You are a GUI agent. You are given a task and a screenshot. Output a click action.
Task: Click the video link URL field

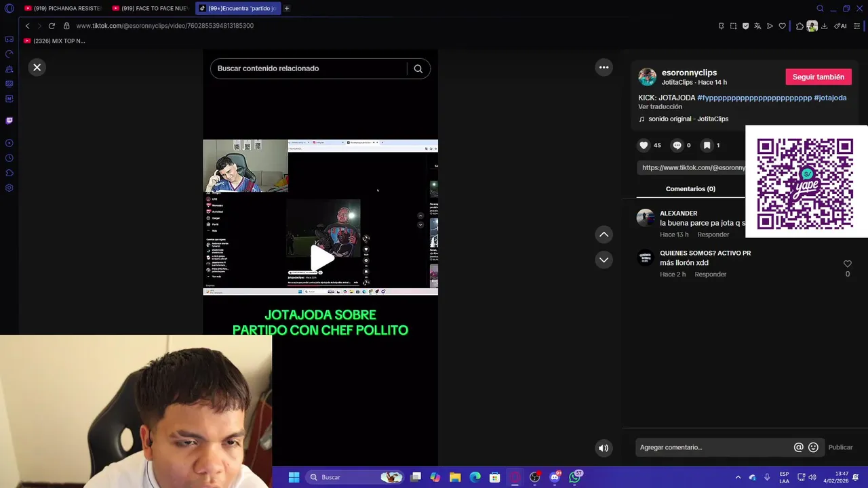coord(692,167)
